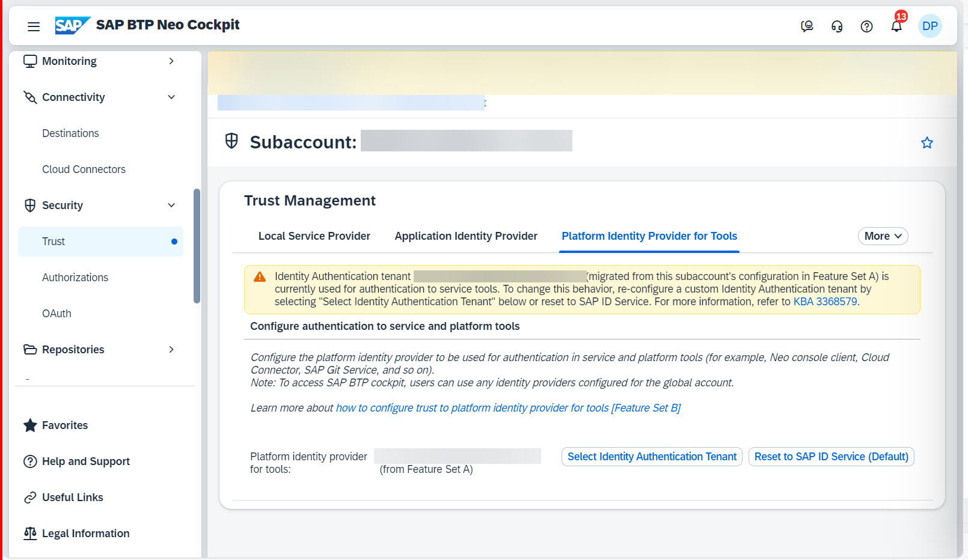Open the Favorites label
Viewport: 968px width, 560px height.
tap(65, 425)
